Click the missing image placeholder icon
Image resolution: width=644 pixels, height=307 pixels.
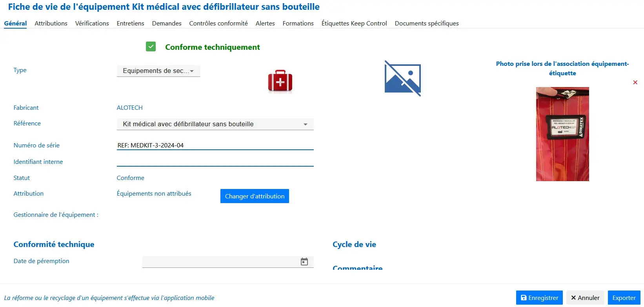point(402,78)
